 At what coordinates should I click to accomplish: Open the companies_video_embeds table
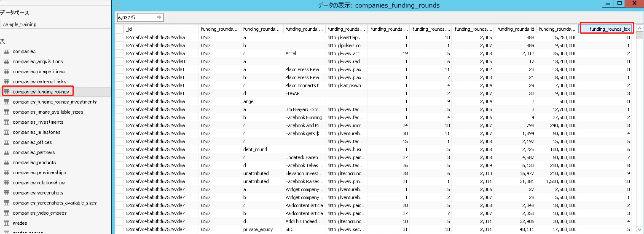(40, 213)
